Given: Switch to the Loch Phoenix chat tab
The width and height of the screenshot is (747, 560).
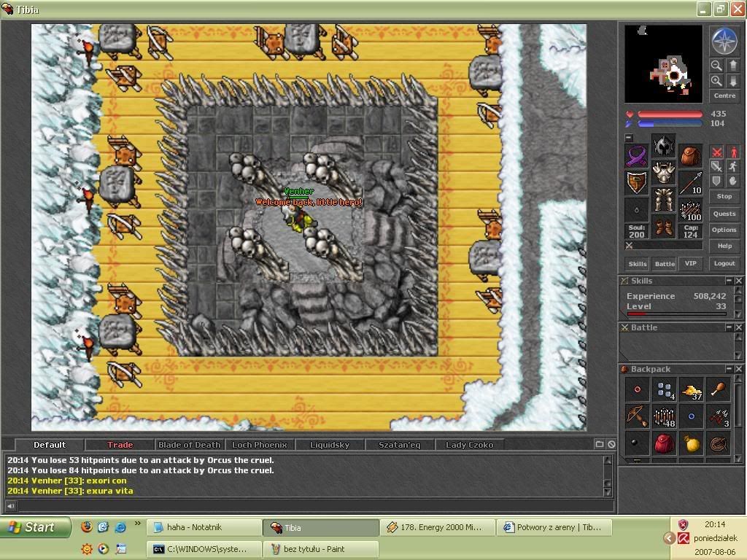Looking at the screenshot, I should click(x=260, y=445).
